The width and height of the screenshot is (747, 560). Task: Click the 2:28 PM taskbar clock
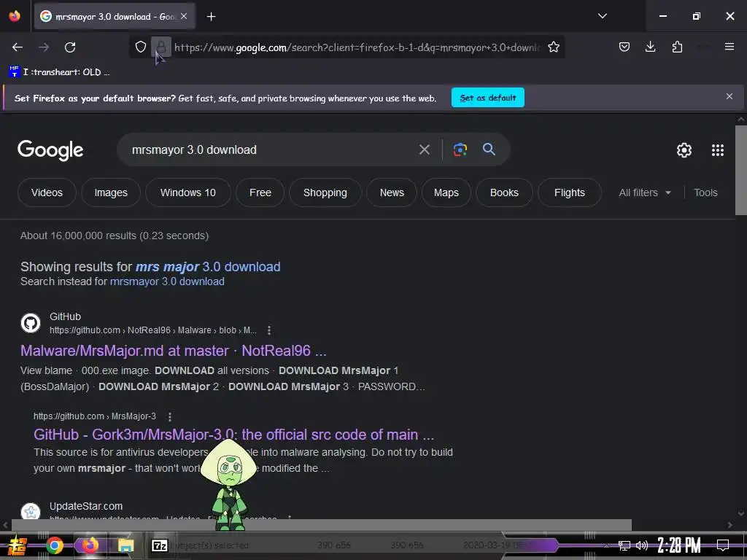coord(678,545)
